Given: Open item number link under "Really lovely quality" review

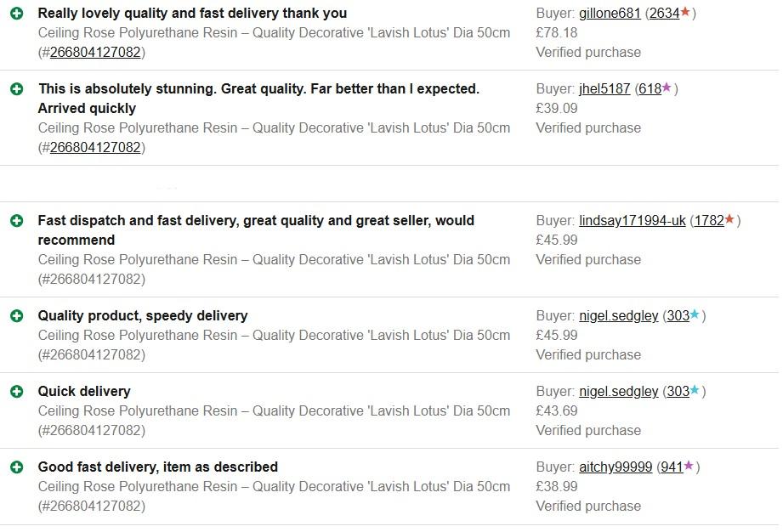Looking at the screenshot, I should point(95,53).
